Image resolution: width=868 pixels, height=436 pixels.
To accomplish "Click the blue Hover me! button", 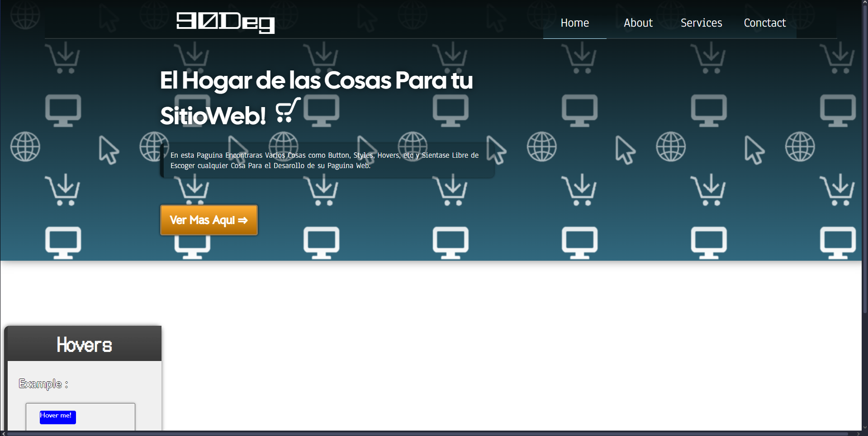I will click(x=57, y=417).
